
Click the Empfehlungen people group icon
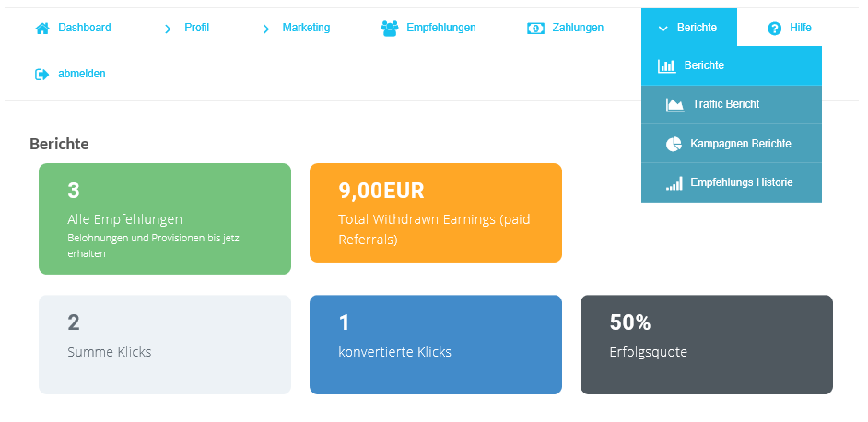coord(390,29)
